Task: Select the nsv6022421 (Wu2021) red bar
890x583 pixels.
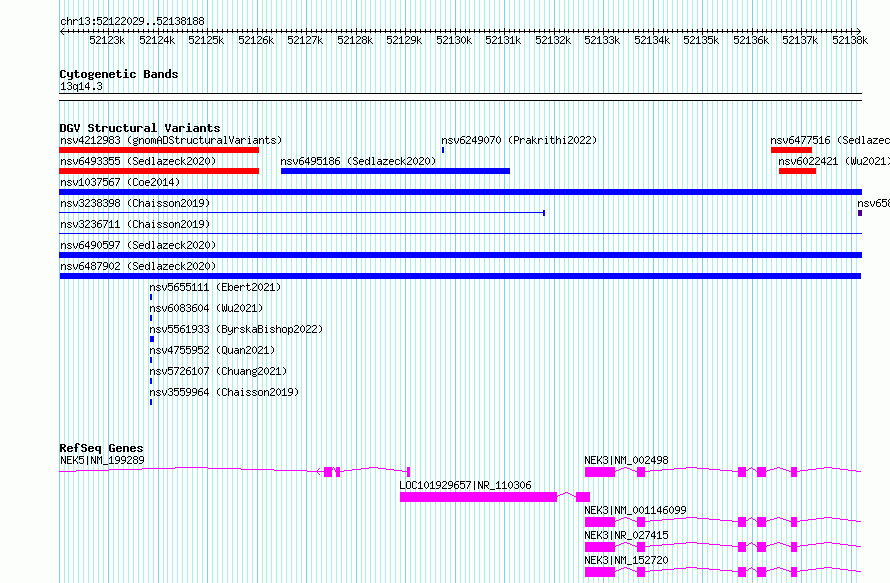Action: (x=797, y=171)
